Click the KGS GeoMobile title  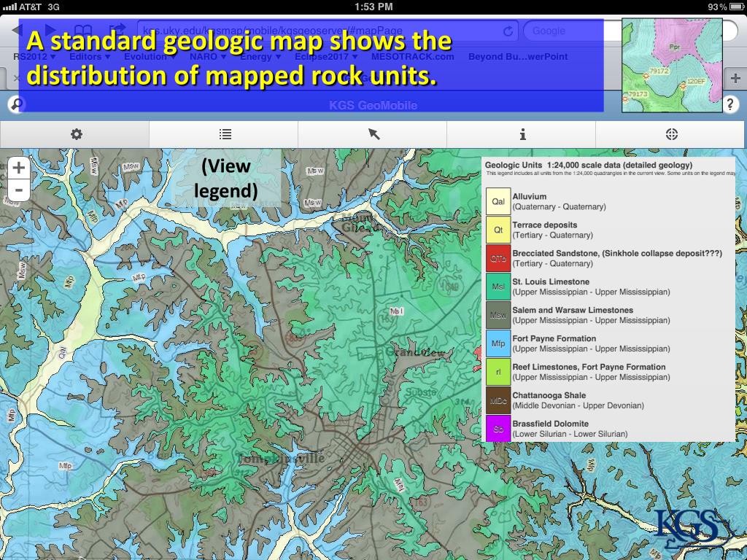(x=373, y=105)
